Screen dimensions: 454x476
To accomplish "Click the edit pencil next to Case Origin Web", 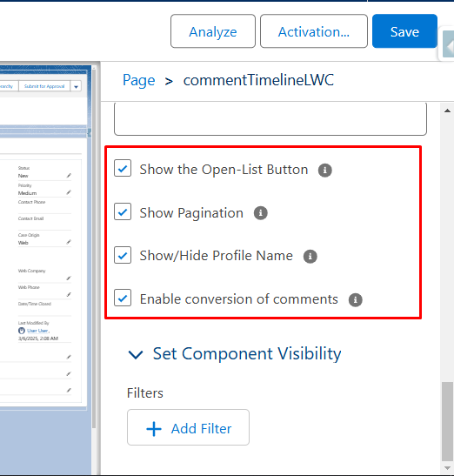I will pyautogui.click(x=69, y=242).
